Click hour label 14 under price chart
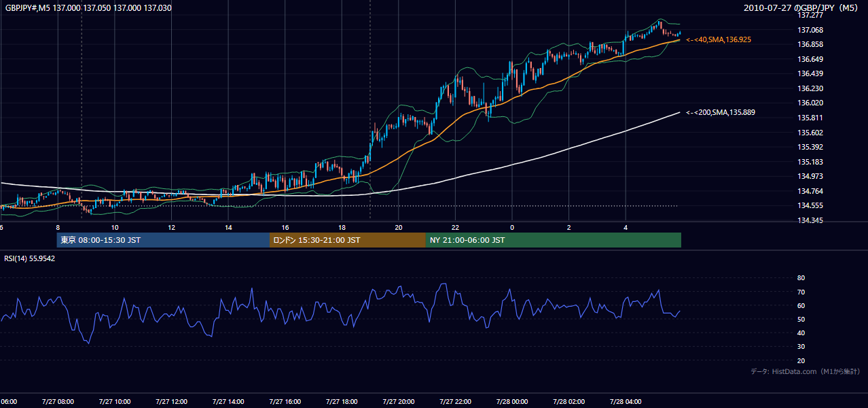868x408 pixels. click(x=228, y=227)
